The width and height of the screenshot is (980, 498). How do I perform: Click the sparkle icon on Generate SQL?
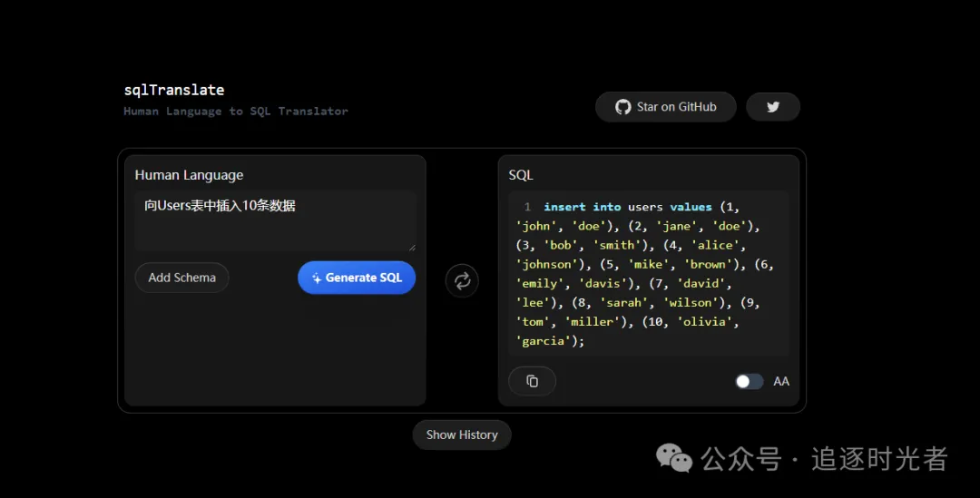pos(316,278)
